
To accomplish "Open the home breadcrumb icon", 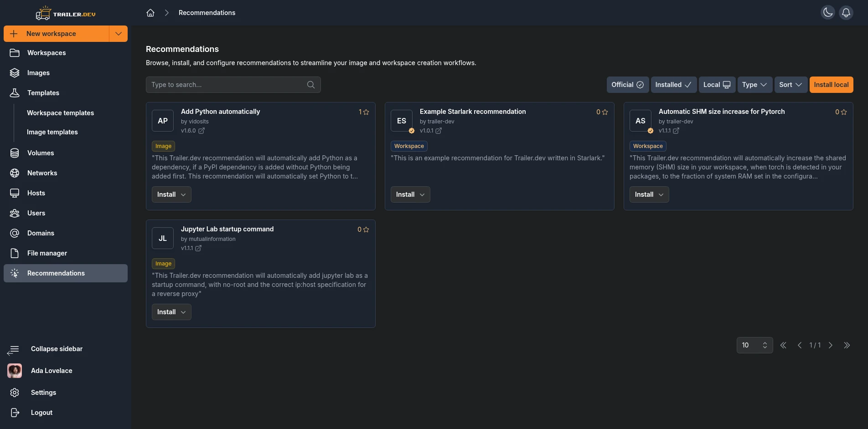I will pos(150,13).
